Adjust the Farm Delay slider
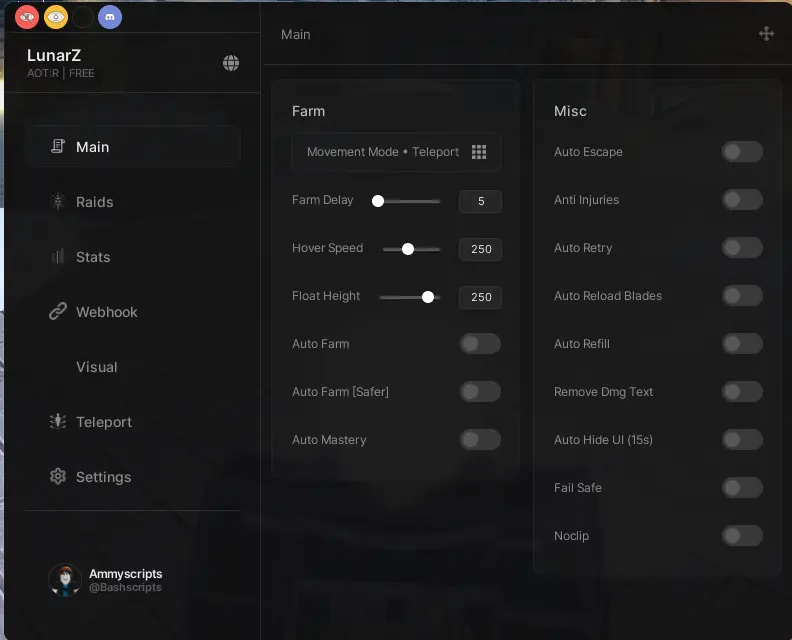 click(x=407, y=201)
